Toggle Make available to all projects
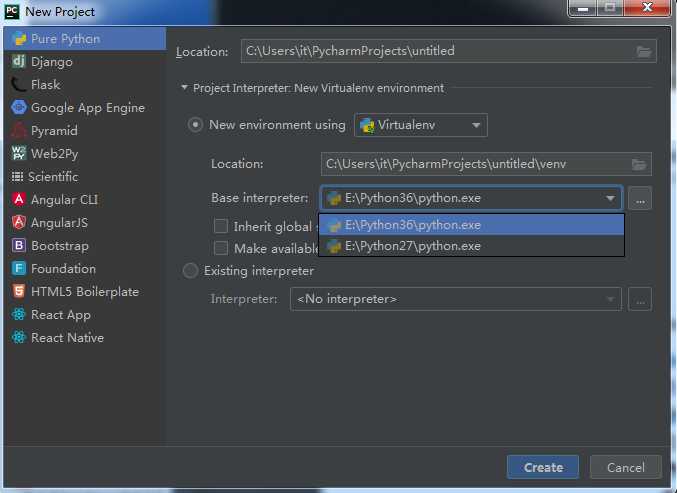The height and width of the screenshot is (493, 677). (221, 248)
